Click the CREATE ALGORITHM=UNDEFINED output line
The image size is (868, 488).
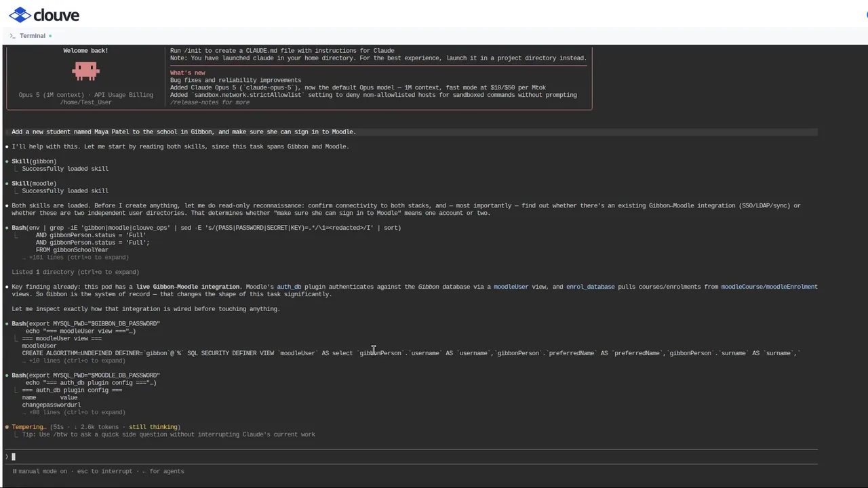(x=411, y=353)
